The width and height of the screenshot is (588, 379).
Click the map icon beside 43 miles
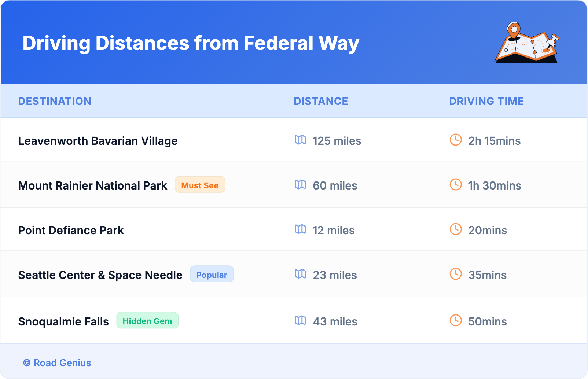tap(300, 321)
